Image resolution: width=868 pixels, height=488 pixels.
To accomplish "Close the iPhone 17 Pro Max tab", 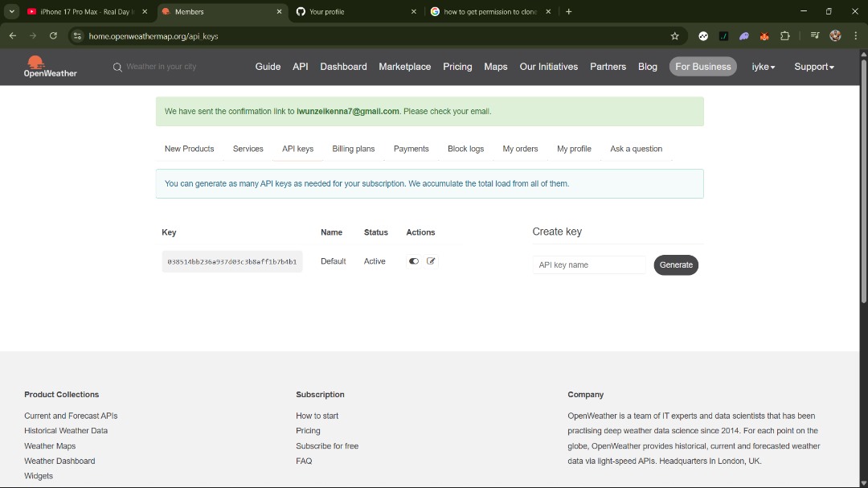I will pyautogui.click(x=145, y=11).
